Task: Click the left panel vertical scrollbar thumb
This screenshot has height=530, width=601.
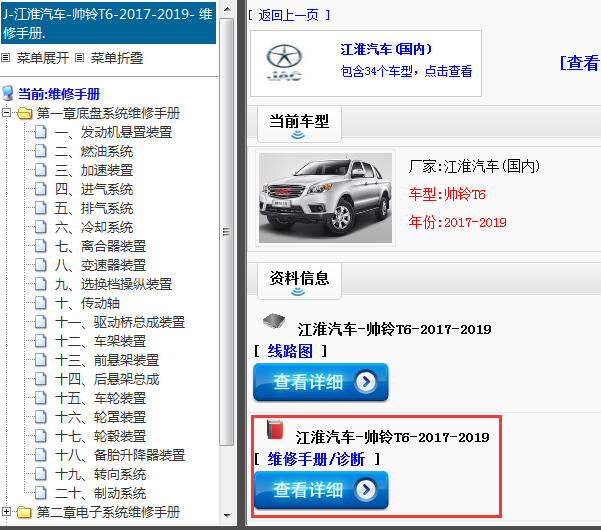Action: pos(227,232)
